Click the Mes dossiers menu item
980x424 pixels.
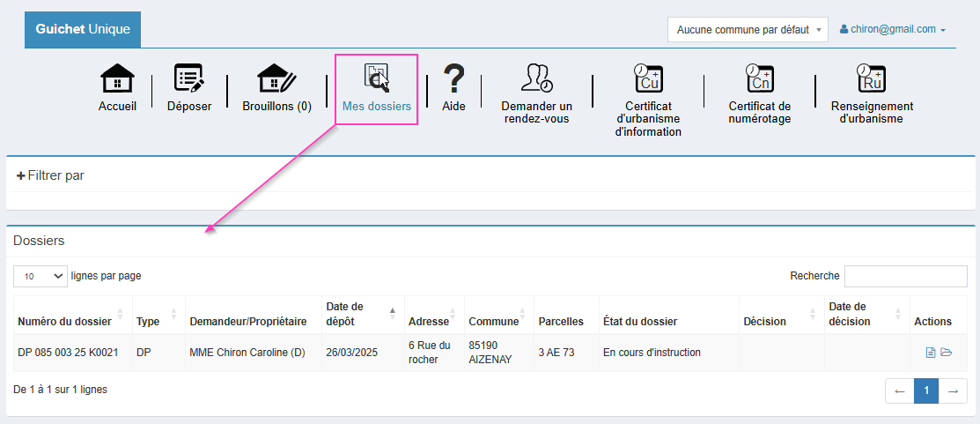point(376,89)
